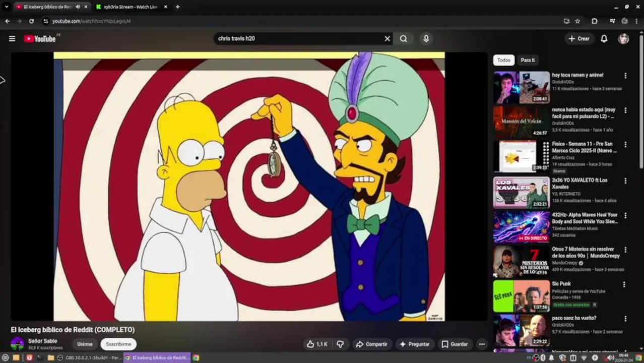
Task: Click the Preguntar button
Action: click(415, 344)
